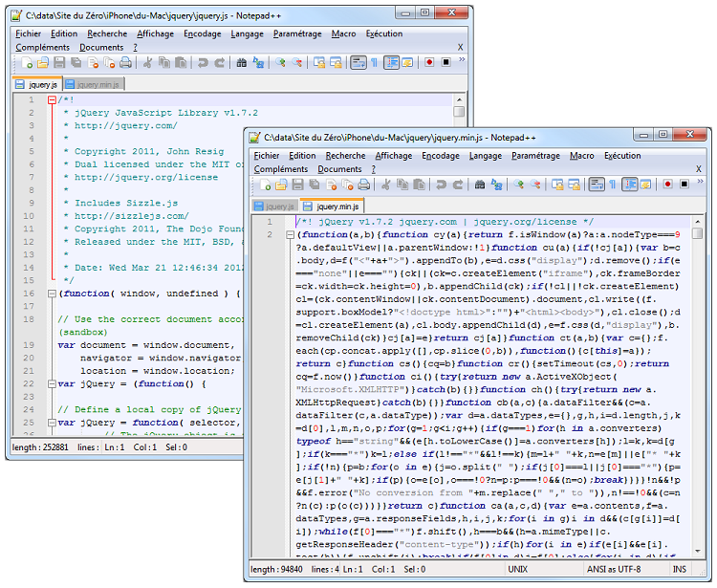Screen dimensions: 717x588
Task: Click Cut scissors icon in jquery.min.js window
Action: coord(385,185)
